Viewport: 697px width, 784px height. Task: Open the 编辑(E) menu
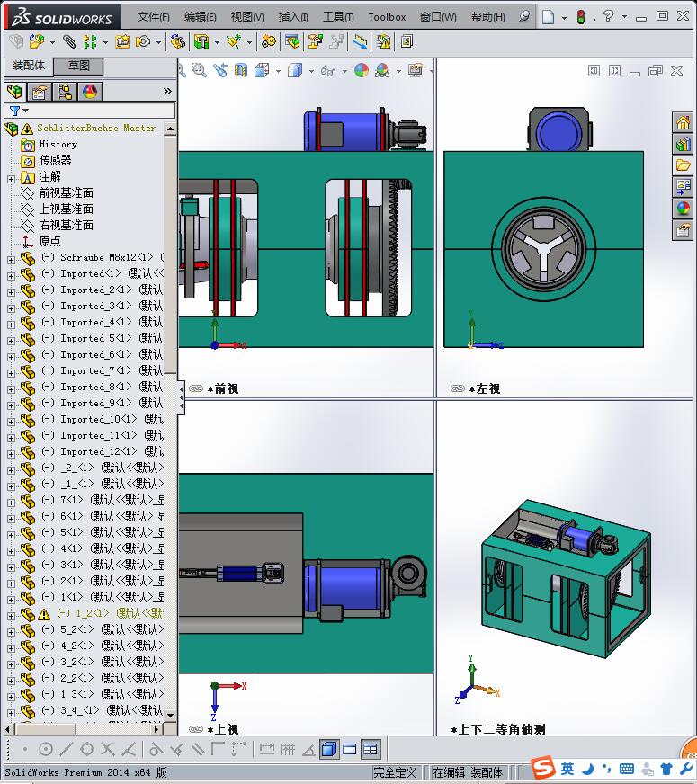(x=200, y=17)
